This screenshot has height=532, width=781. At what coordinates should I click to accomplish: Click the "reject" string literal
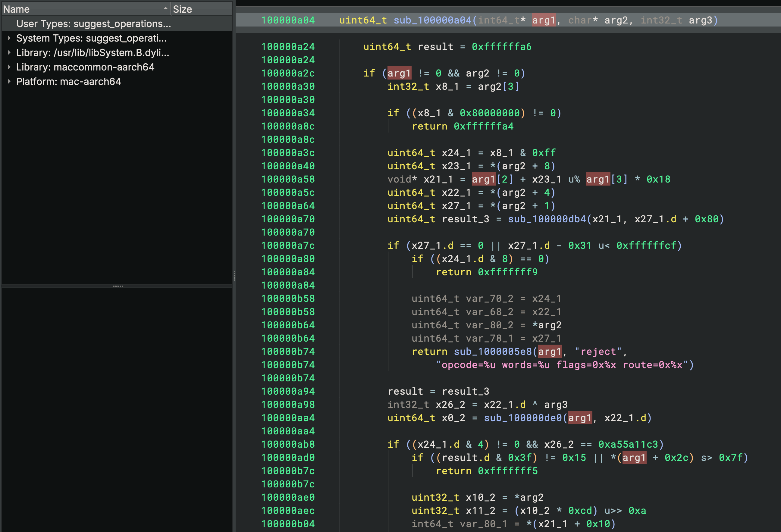[598, 352]
